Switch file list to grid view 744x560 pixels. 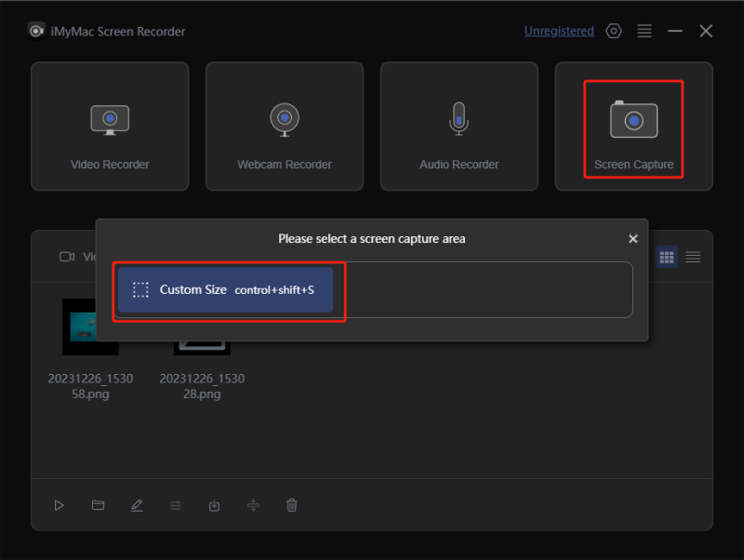point(667,258)
